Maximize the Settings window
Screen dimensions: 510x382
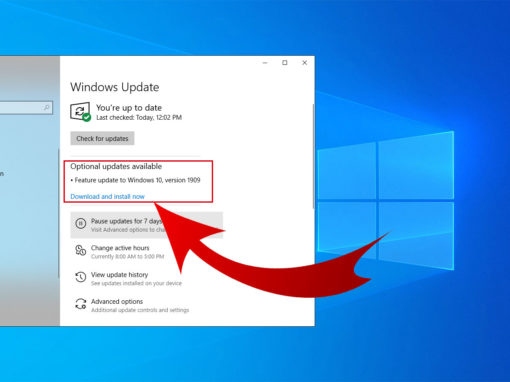(x=285, y=63)
